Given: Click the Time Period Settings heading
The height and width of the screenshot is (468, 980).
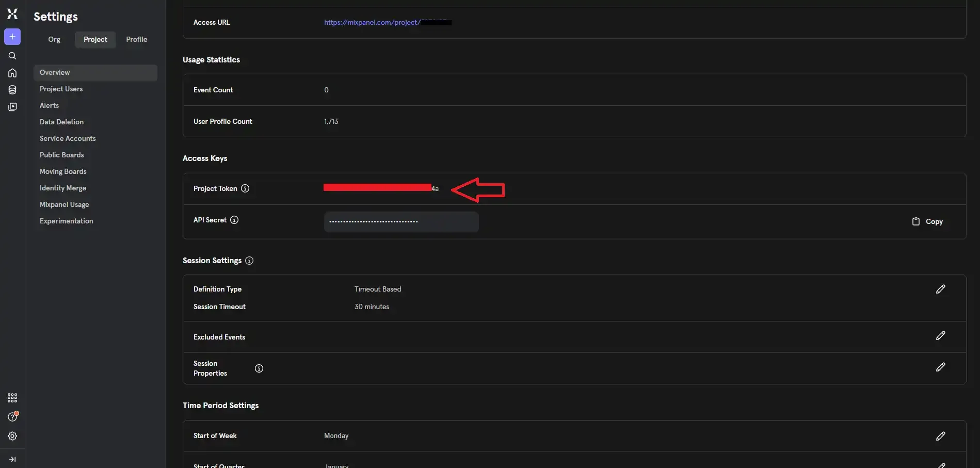Looking at the screenshot, I should (x=220, y=406).
